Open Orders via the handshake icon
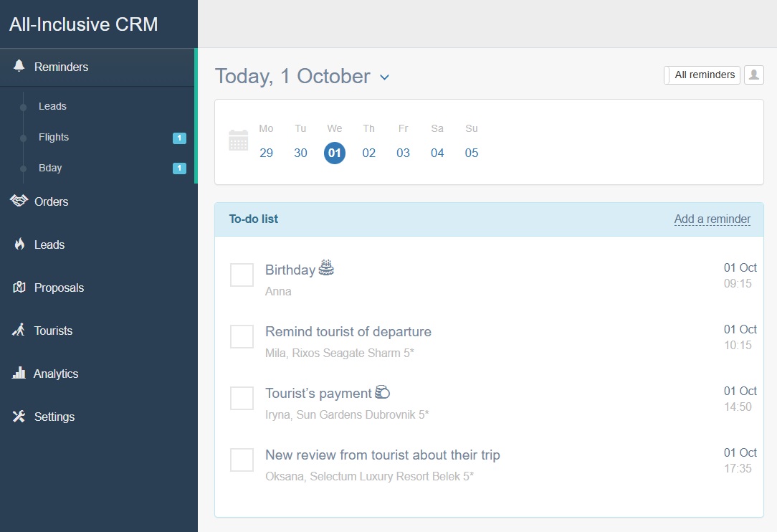The height and width of the screenshot is (532, 777). click(18, 201)
